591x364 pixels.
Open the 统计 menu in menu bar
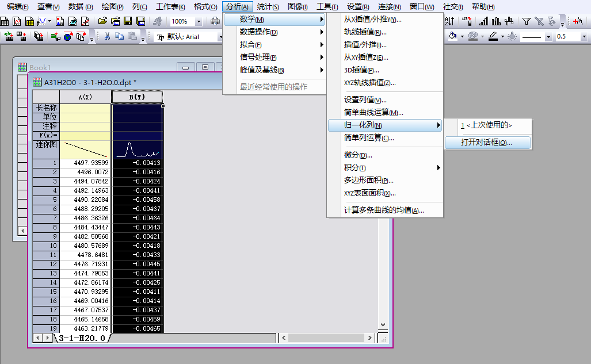click(x=268, y=6)
